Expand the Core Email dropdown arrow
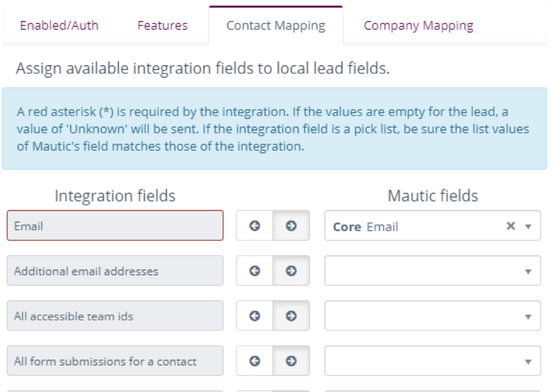The image size is (554, 392). pyautogui.click(x=528, y=226)
